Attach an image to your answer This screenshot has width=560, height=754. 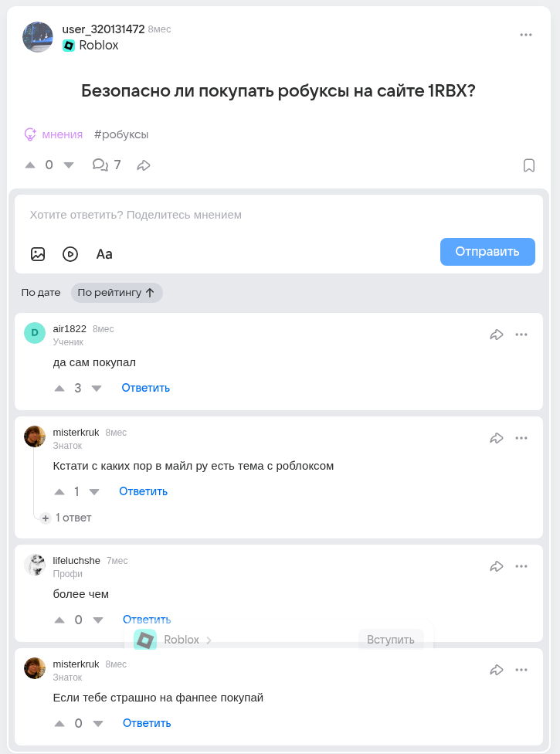[38, 254]
